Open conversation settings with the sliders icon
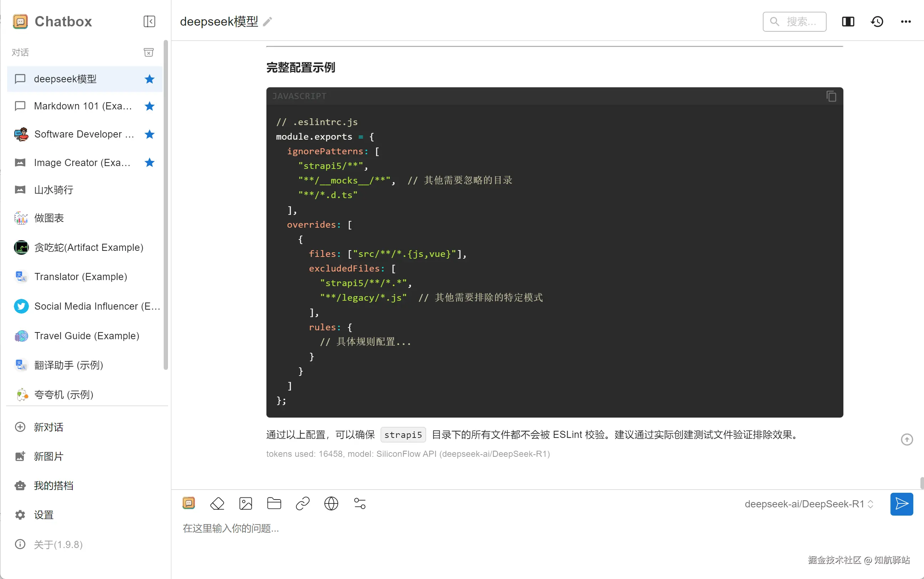The height and width of the screenshot is (579, 924). (x=359, y=503)
